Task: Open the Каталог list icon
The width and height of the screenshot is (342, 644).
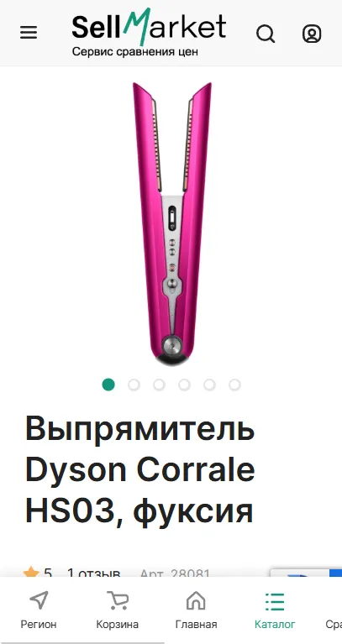Action: (275, 601)
